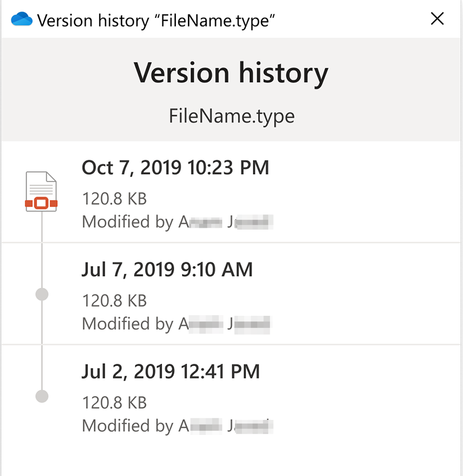The height and width of the screenshot is (476, 463).
Task: Click the FileName.type subtitle under the heading
Action: (x=231, y=116)
